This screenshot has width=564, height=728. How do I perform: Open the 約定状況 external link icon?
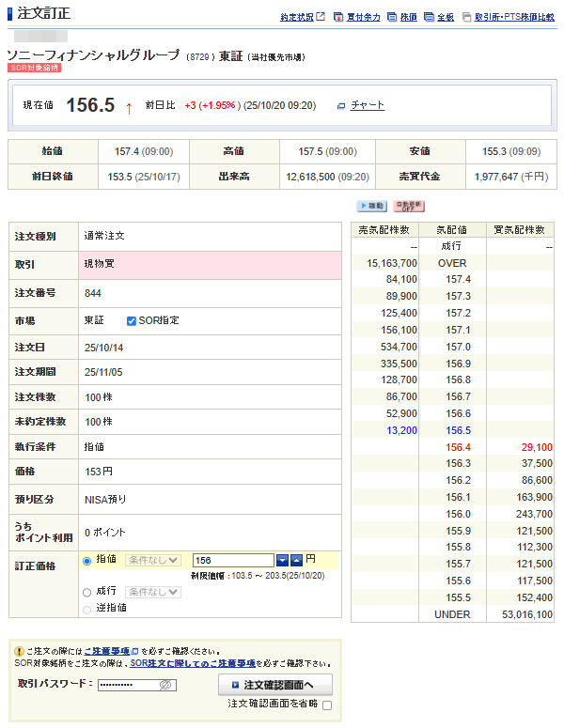pyautogui.click(x=321, y=17)
